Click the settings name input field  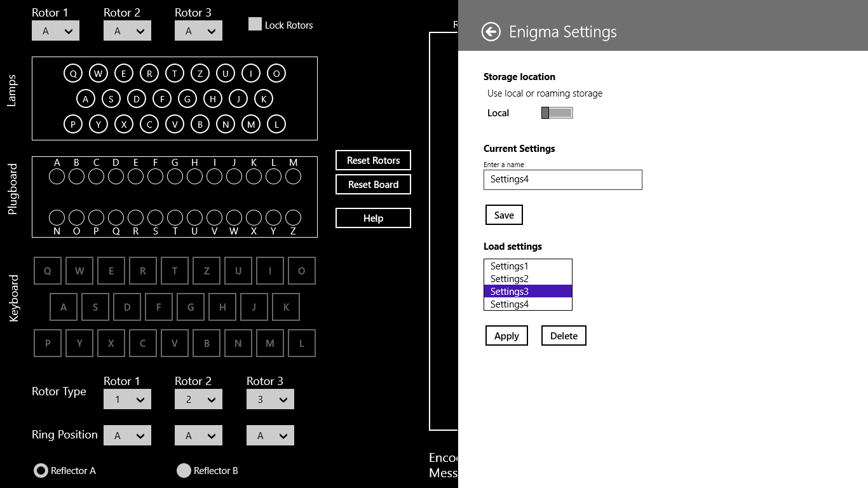pos(562,180)
